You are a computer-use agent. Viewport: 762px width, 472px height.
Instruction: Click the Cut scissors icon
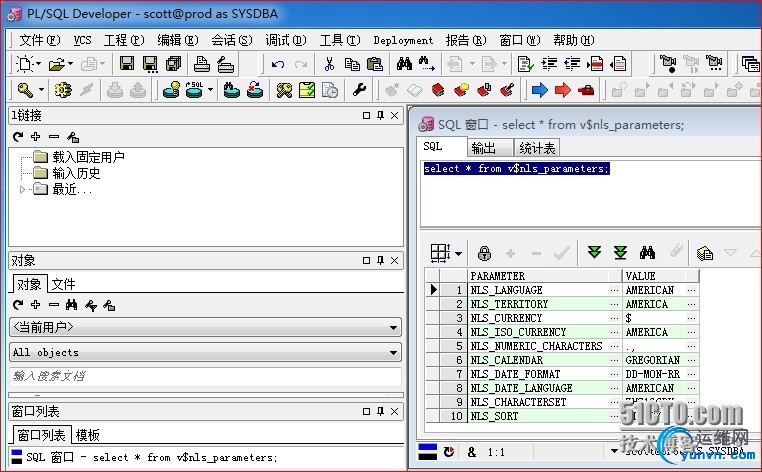pyautogui.click(x=329, y=64)
